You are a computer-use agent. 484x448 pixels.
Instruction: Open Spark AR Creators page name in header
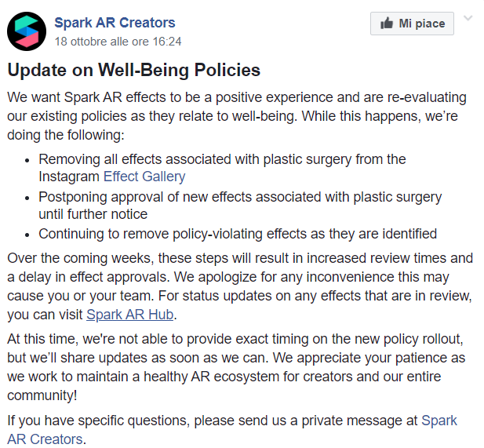(x=115, y=23)
